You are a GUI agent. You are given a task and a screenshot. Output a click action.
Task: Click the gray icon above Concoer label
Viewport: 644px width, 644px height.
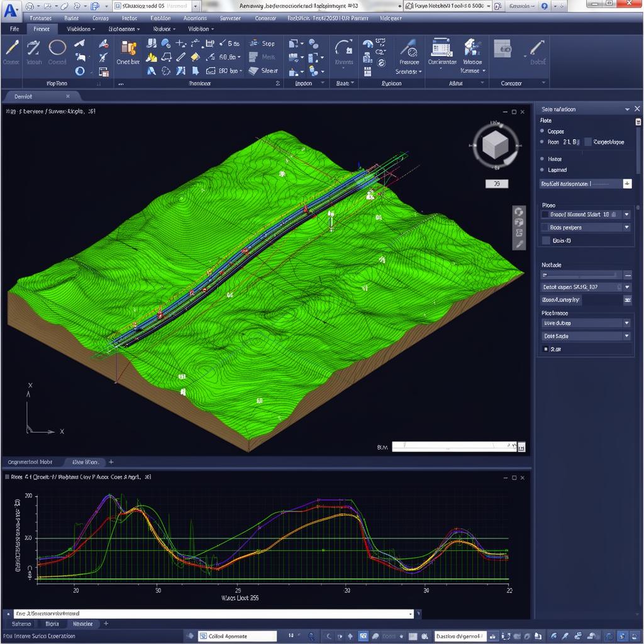pyautogui.click(x=502, y=48)
